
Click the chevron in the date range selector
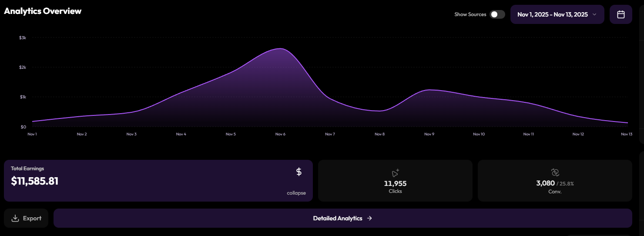click(594, 14)
